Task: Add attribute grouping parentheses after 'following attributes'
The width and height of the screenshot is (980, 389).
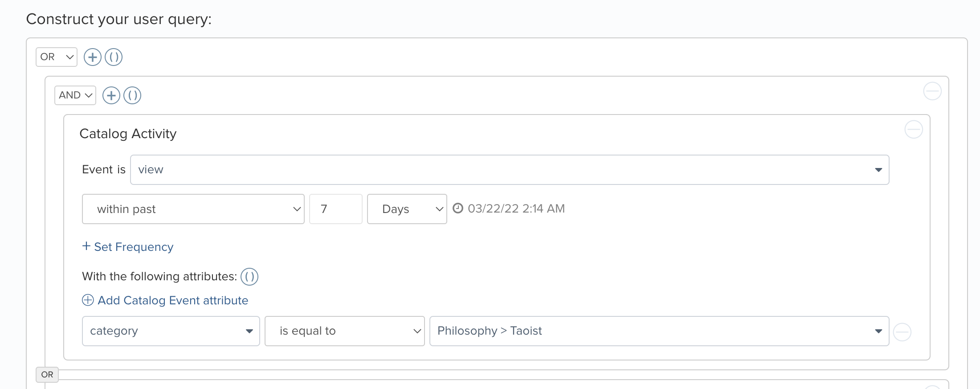Action: [249, 277]
